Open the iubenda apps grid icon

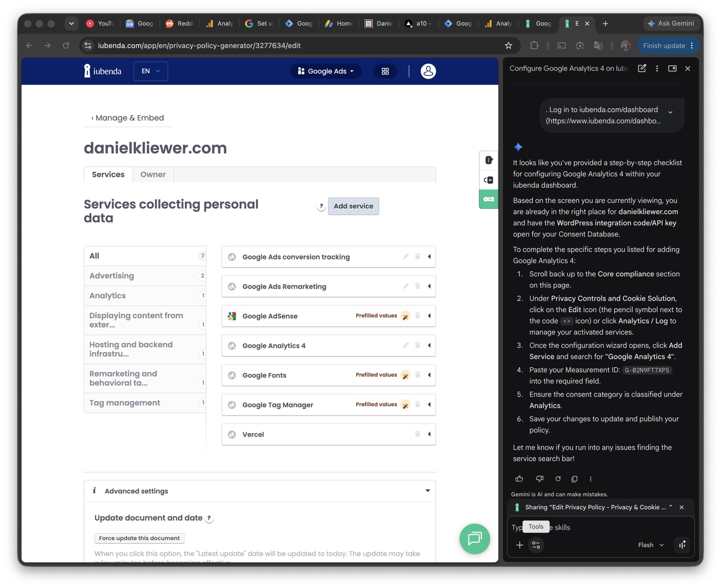[385, 71]
